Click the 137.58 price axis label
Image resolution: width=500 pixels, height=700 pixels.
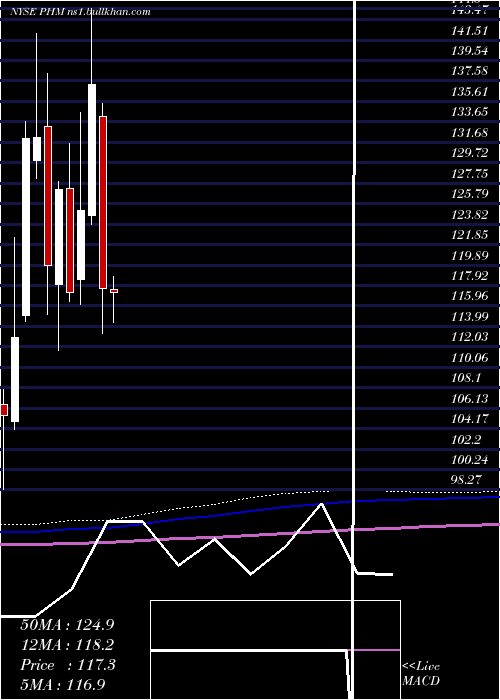pyautogui.click(x=470, y=72)
